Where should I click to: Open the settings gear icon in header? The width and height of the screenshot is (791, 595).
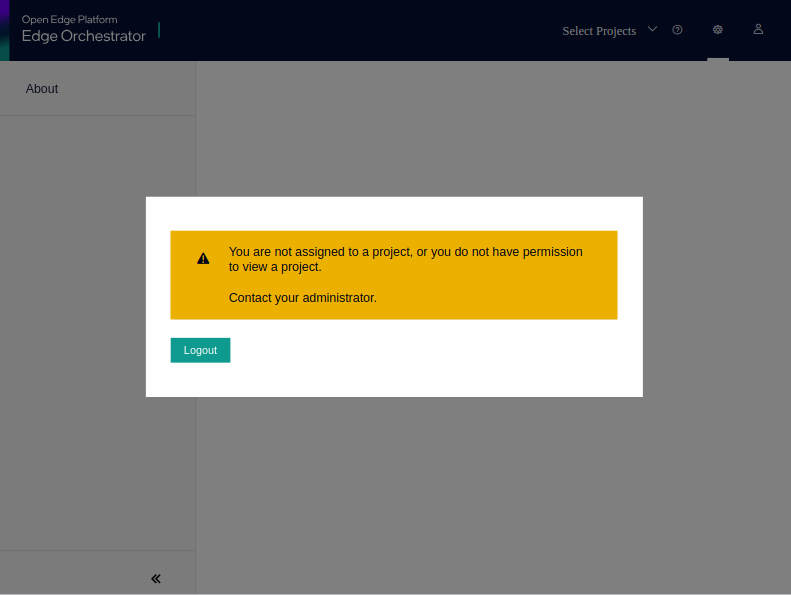718,30
